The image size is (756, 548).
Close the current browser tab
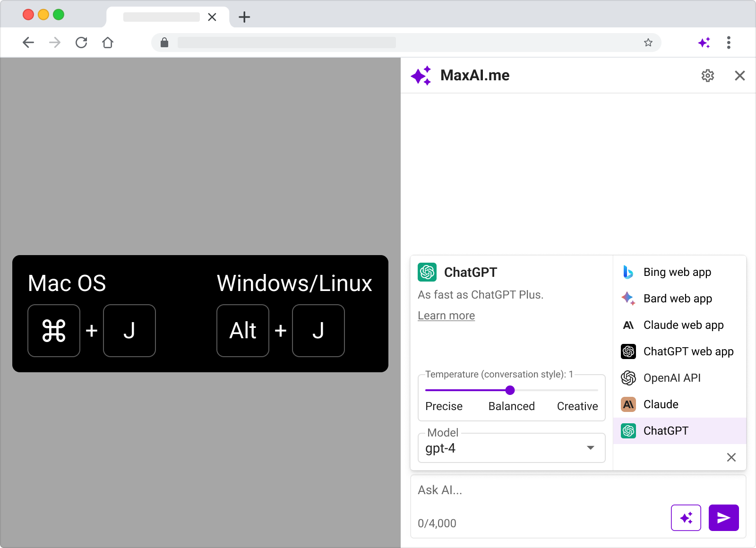(212, 17)
